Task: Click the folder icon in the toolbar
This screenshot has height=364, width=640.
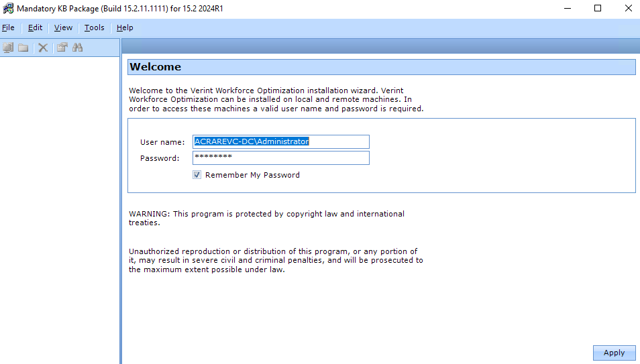Action: coord(23,48)
